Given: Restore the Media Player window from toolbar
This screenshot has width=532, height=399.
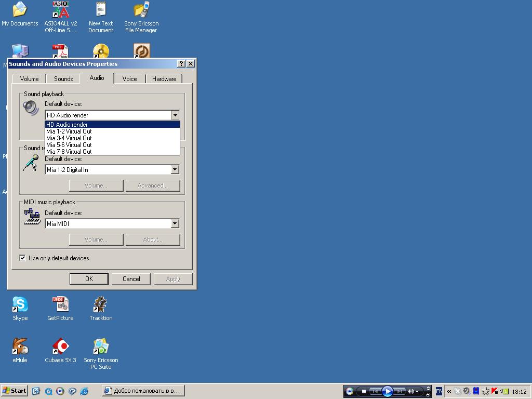Looking at the screenshot, I should [x=428, y=395].
